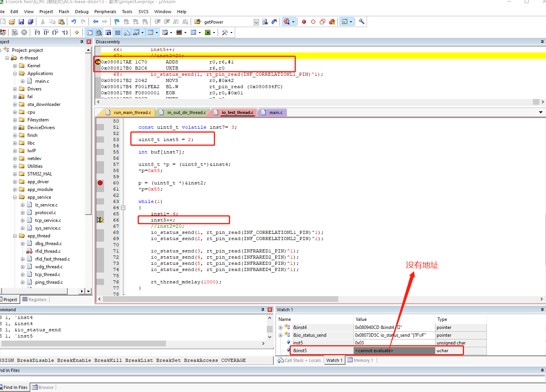This screenshot has width=546, height=392.
Task: Toggle the Call Stack window icon
Action: tap(127, 32)
